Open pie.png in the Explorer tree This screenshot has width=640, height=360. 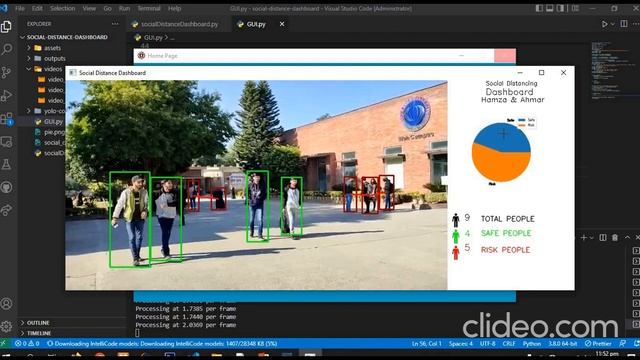pos(54,132)
